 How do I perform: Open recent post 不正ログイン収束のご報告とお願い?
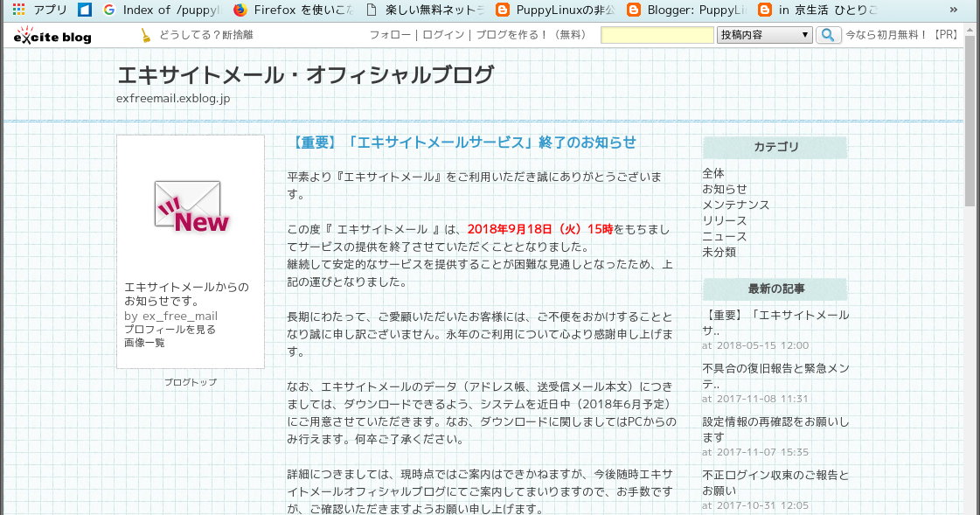[775, 483]
